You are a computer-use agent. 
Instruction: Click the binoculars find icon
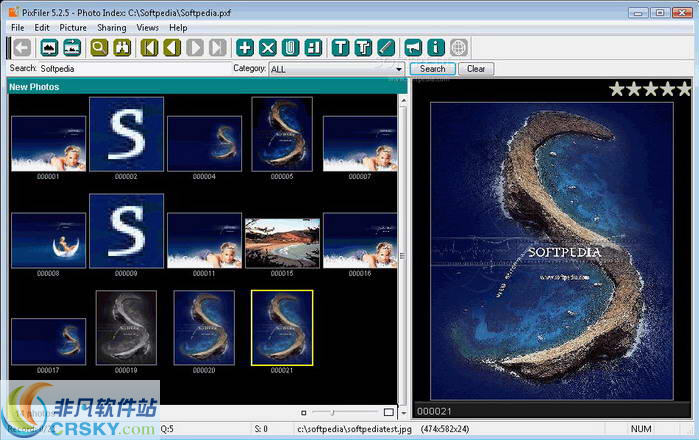point(122,48)
